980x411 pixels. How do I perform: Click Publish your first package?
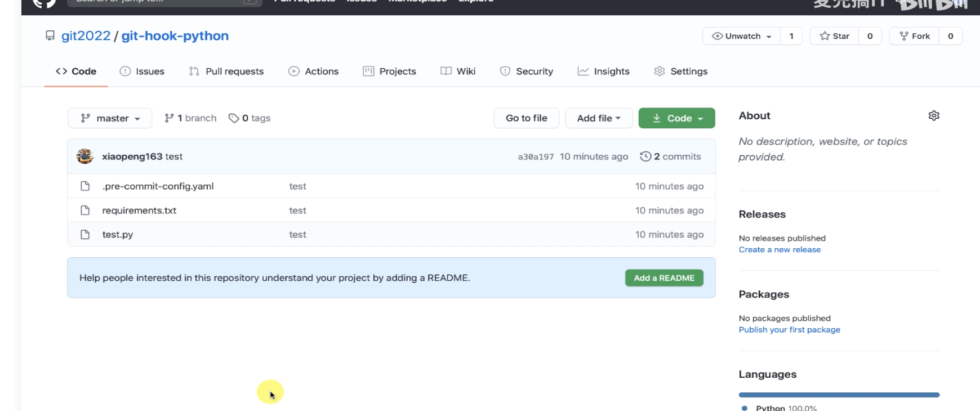(x=790, y=330)
